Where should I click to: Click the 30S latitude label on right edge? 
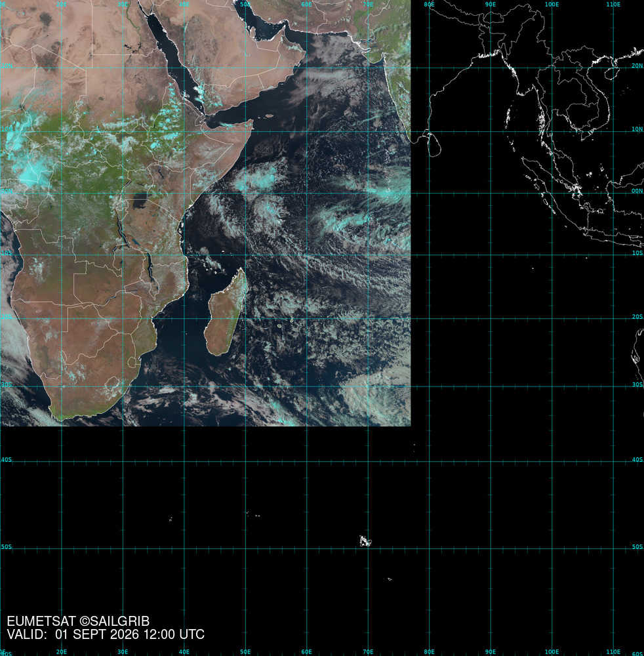[637, 384]
